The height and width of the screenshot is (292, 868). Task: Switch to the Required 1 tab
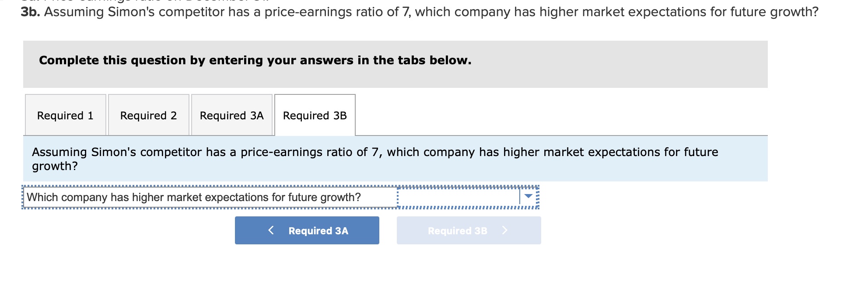point(65,115)
